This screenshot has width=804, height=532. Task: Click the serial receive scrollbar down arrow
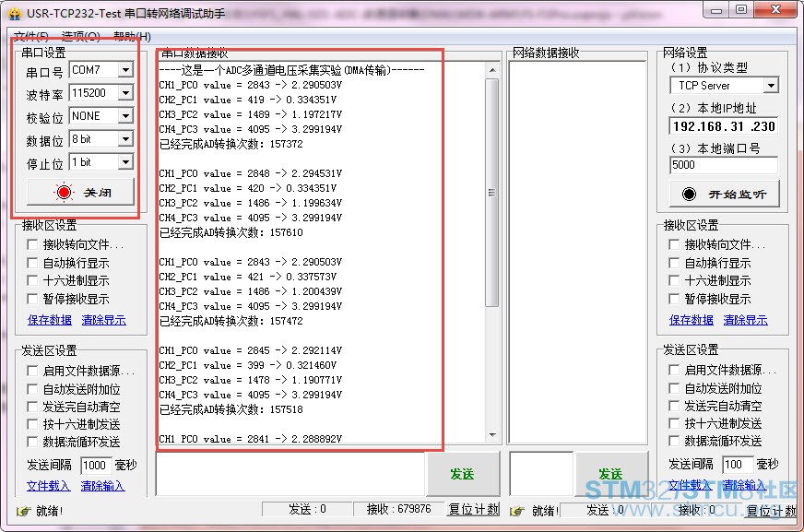(492, 435)
